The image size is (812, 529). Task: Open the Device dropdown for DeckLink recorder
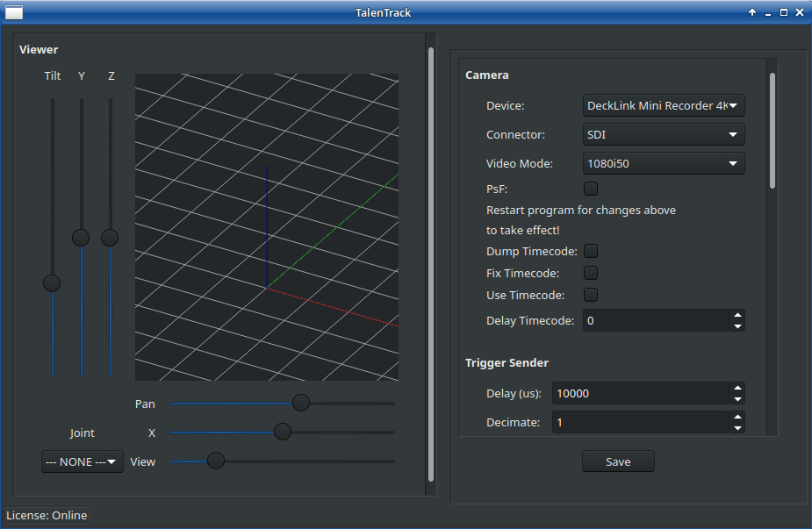[x=664, y=106]
